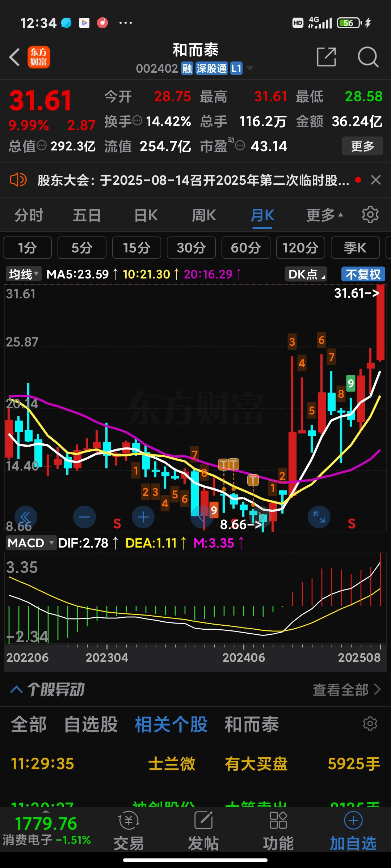Open the search magnifier icon

pos(368,57)
